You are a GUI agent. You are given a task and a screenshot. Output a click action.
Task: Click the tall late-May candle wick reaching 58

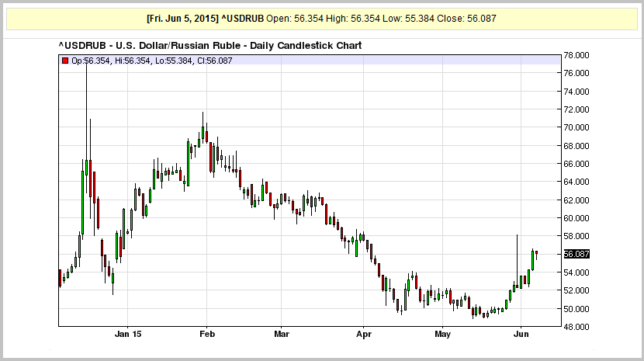pyautogui.click(x=517, y=260)
